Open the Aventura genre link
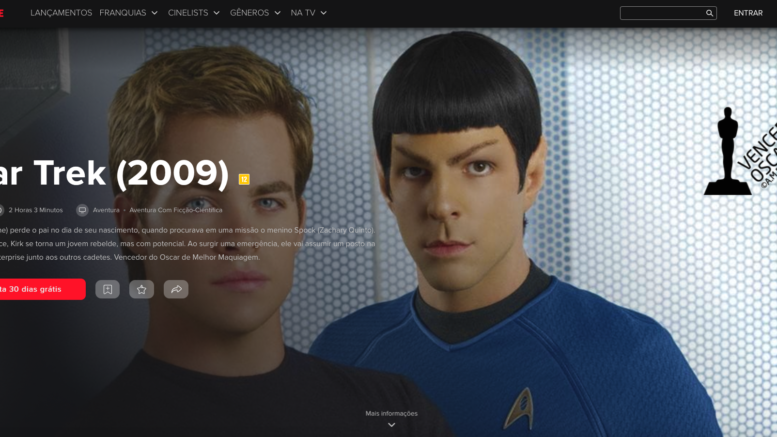 pyautogui.click(x=106, y=210)
